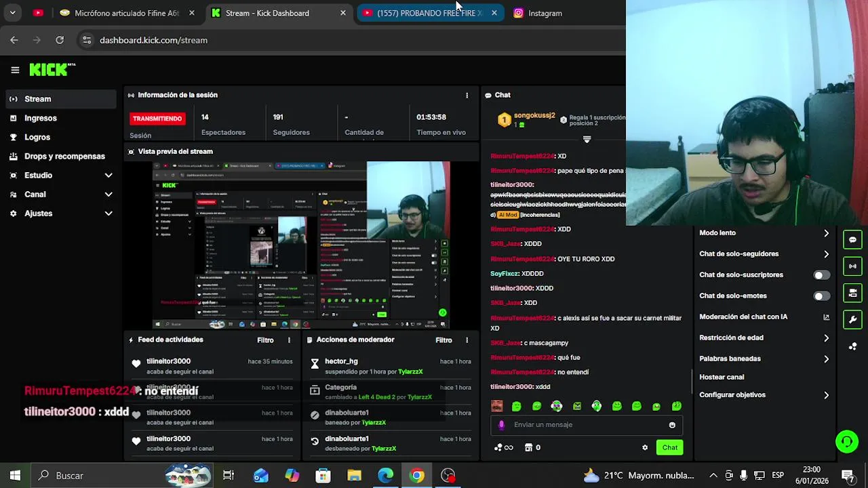Click the stream preview thumbnail
Viewport: 868px width, 488px height.
click(x=300, y=245)
